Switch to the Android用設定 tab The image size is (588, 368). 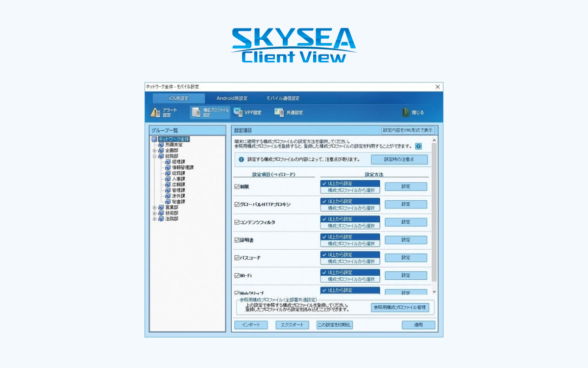[x=232, y=98]
